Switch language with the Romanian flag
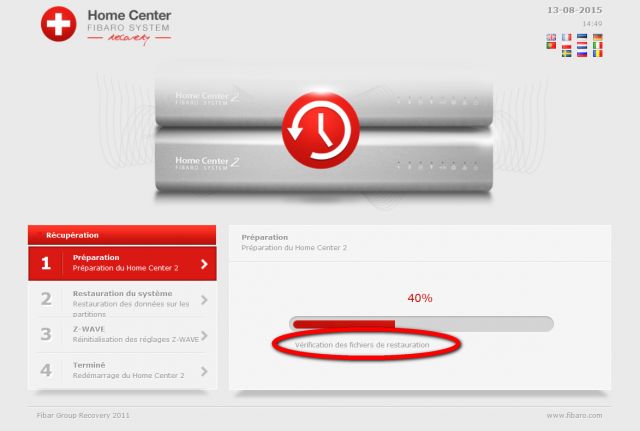Viewport: 640px width, 431px height. pyautogui.click(x=598, y=53)
